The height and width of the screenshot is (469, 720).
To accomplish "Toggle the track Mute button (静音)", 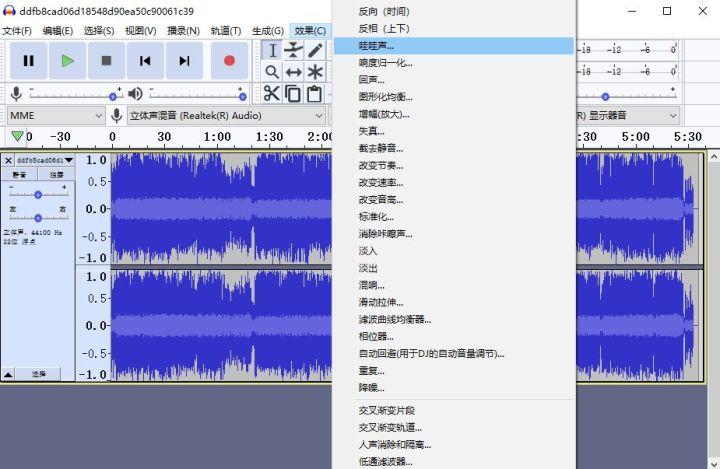I will [x=20, y=175].
